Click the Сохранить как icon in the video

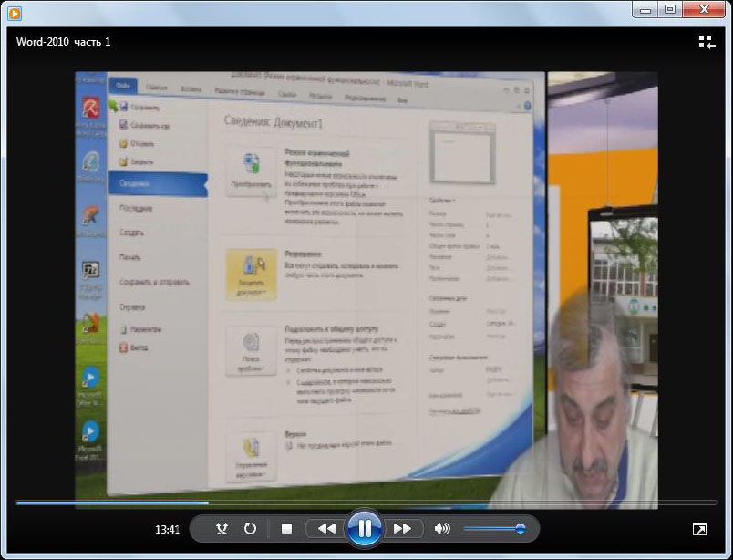[x=123, y=124]
